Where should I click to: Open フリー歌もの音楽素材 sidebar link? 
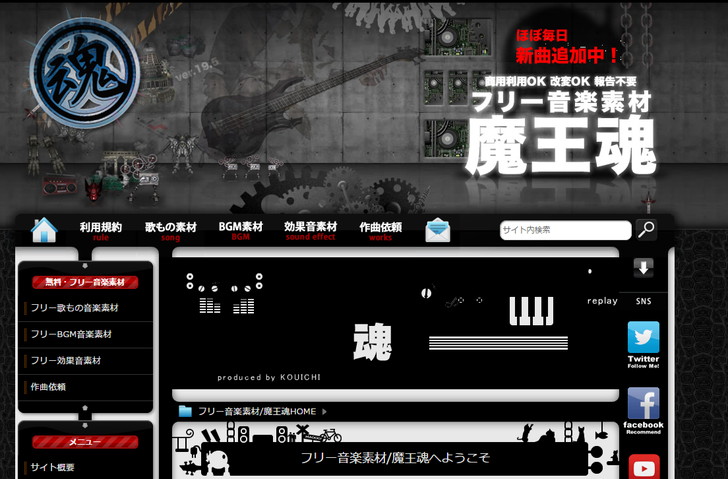coord(74,308)
